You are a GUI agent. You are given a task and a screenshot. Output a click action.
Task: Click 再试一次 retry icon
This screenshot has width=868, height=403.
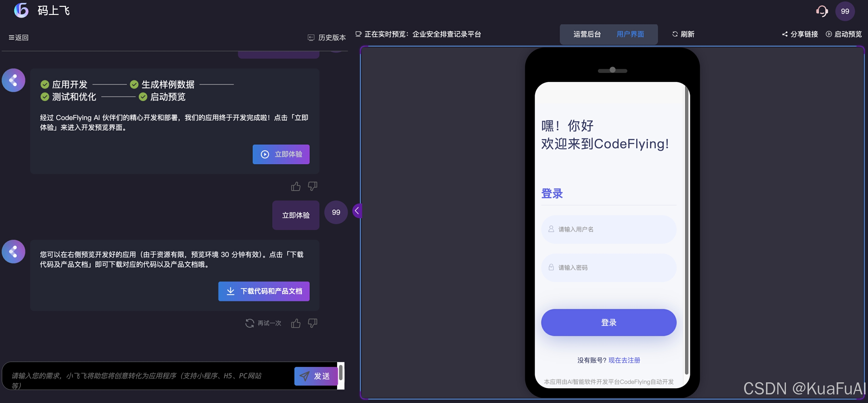click(x=250, y=323)
